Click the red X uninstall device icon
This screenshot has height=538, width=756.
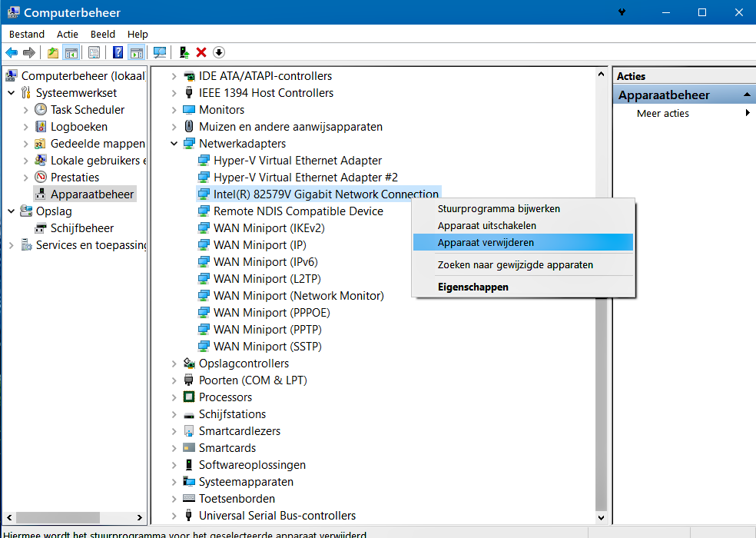point(201,52)
